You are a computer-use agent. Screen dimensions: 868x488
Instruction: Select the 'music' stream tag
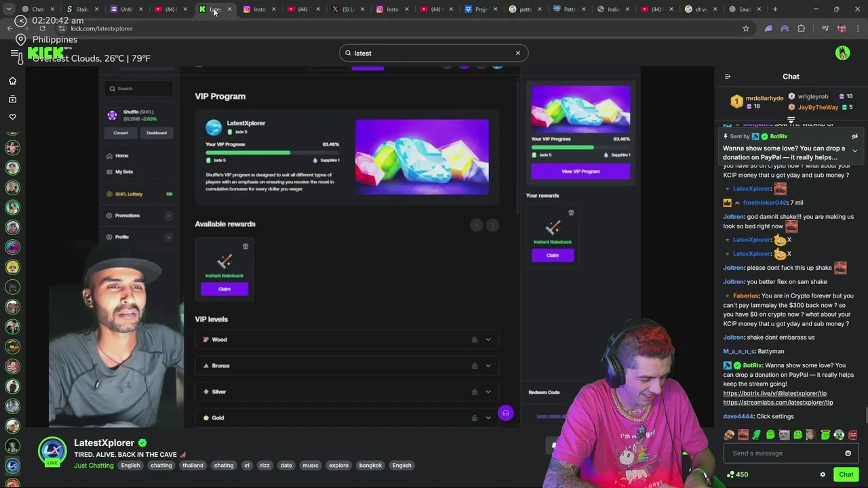click(311, 465)
